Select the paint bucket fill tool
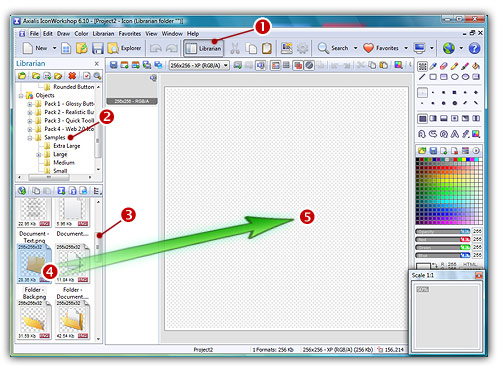This screenshot has height=375, width=500. pos(476,66)
